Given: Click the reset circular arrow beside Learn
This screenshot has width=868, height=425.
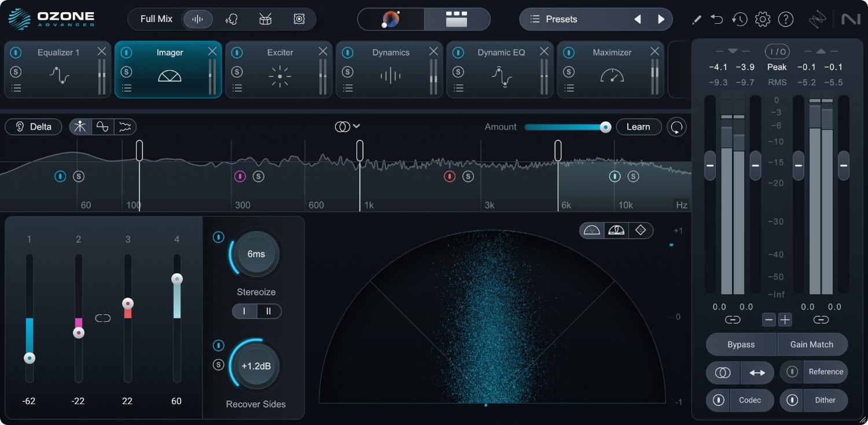Looking at the screenshot, I should pos(676,127).
